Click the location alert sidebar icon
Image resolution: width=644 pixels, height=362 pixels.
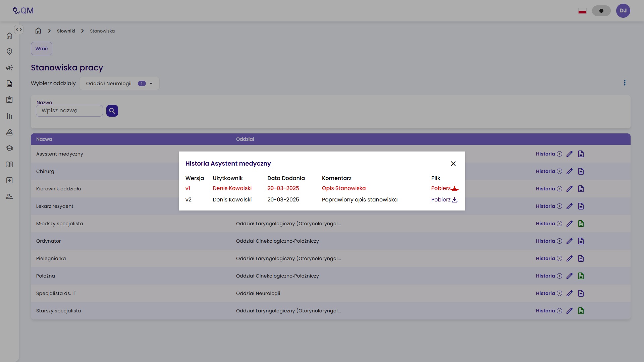pyautogui.click(x=9, y=52)
